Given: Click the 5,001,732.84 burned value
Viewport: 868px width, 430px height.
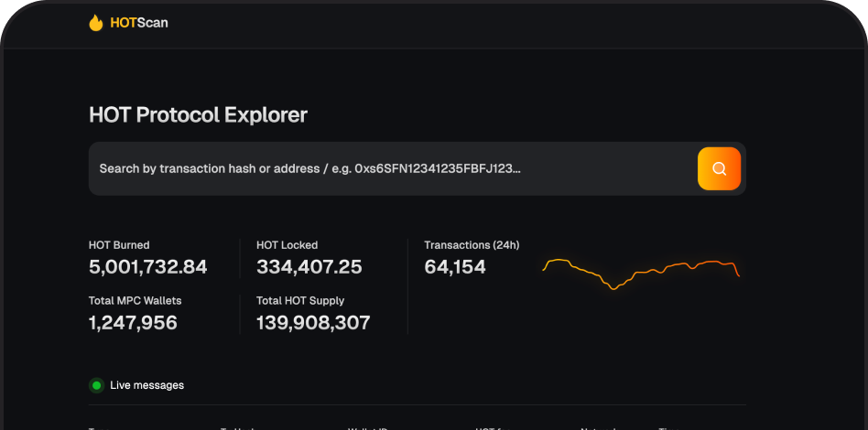Looking at the screenshot, I should [147, 267].
